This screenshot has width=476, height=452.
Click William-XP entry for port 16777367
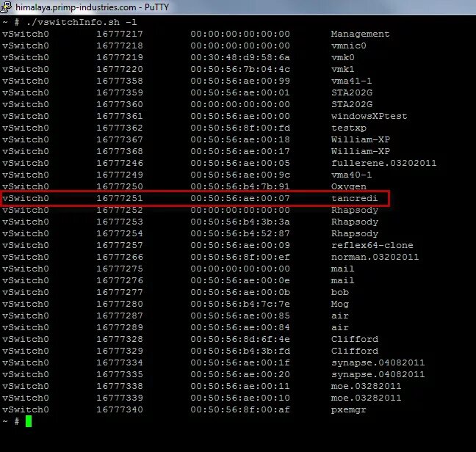point(361,139)
